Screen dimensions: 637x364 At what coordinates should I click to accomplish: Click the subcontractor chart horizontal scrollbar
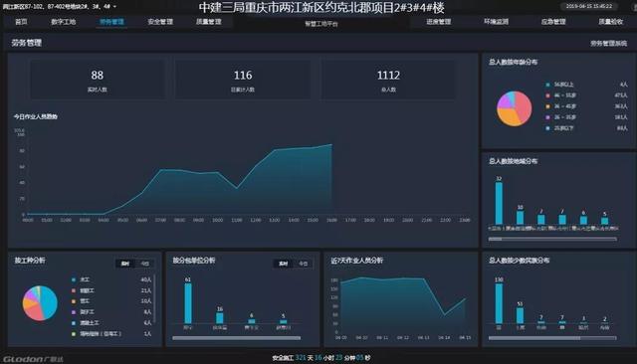(x=237, y=337)
